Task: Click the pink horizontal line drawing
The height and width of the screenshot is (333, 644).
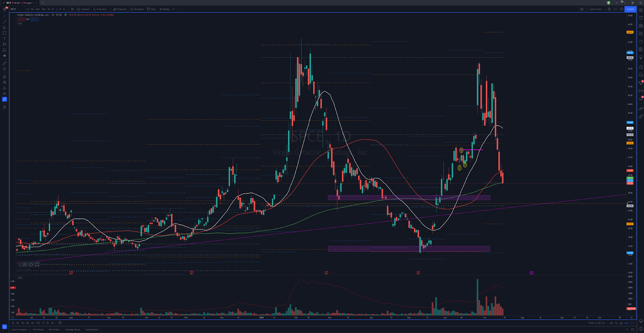Action: 472,150
